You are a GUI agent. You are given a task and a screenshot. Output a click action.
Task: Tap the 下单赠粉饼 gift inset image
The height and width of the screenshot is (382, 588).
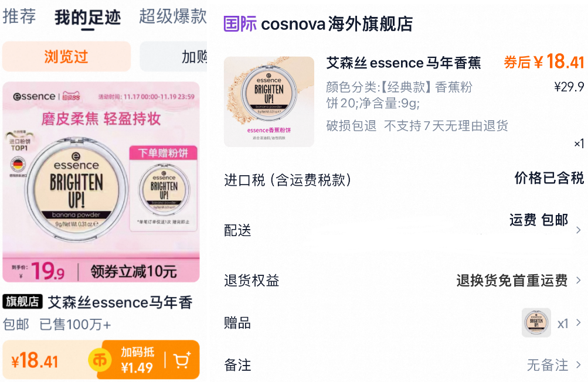(x=164, y=189)
